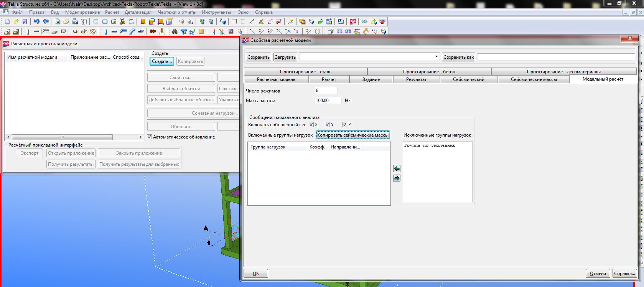Open the Моделирование menu

point(82,12)
